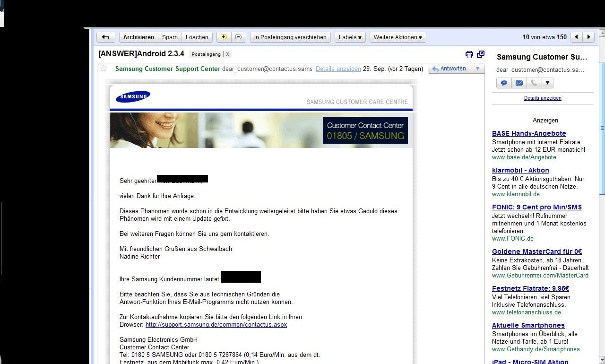Click Customer Contact Center banner image

pos(261,130)
